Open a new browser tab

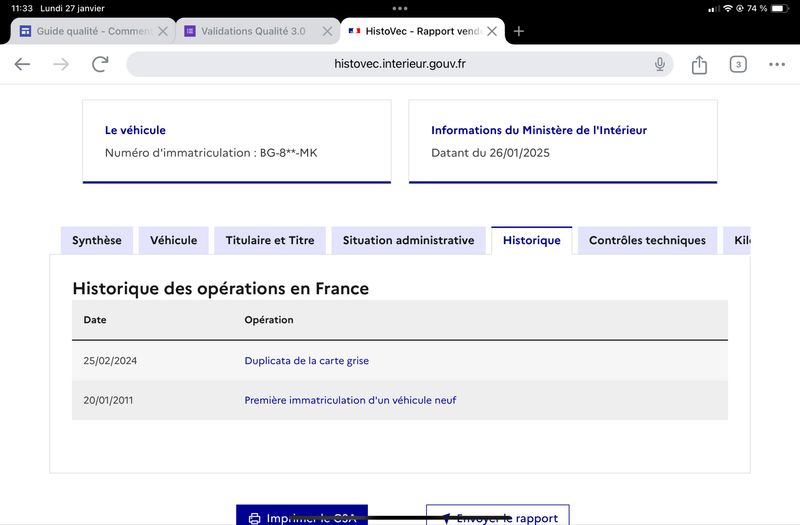[519, 31]
